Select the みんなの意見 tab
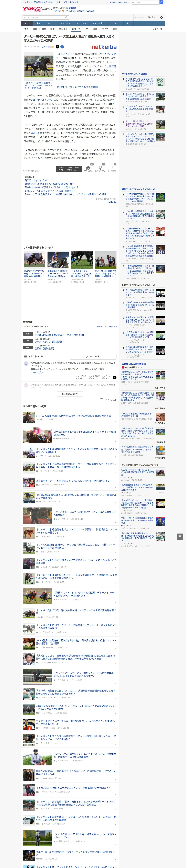The height and width of the screenshot is (868, 186). [98, 24]
